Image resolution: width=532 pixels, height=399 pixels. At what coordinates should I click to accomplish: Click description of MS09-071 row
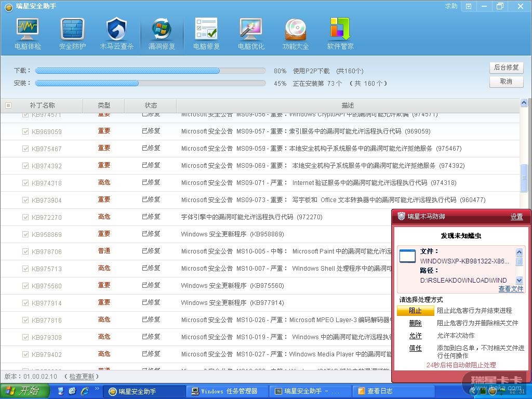coord(318,183)
